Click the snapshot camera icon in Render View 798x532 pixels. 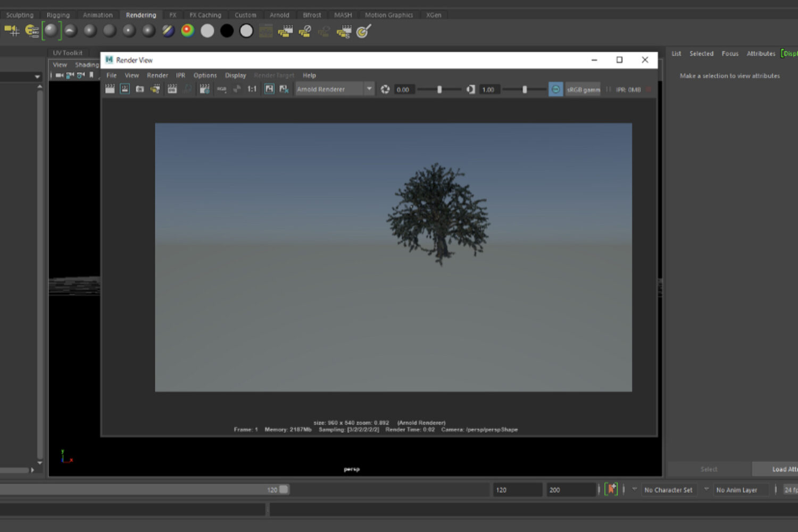[140, 89]
